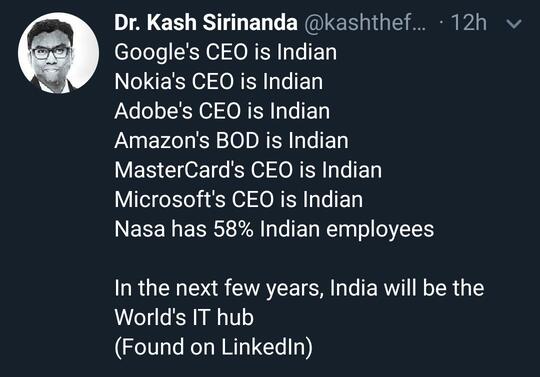Screen dimensions: 540x377
Task: Open the @kashthef... handle link
Action: point(365,23)
